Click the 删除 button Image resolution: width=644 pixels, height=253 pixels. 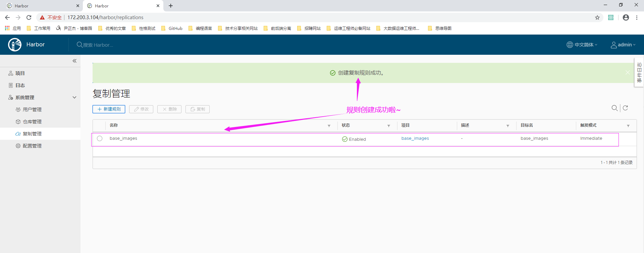pos(169,109)
